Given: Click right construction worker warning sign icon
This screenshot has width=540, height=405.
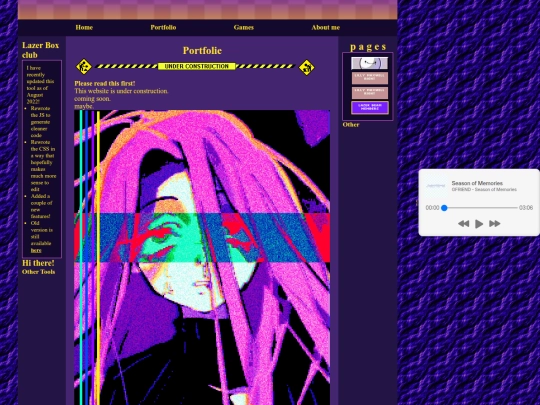Looking at the screenshot, I should coord(307,67).
